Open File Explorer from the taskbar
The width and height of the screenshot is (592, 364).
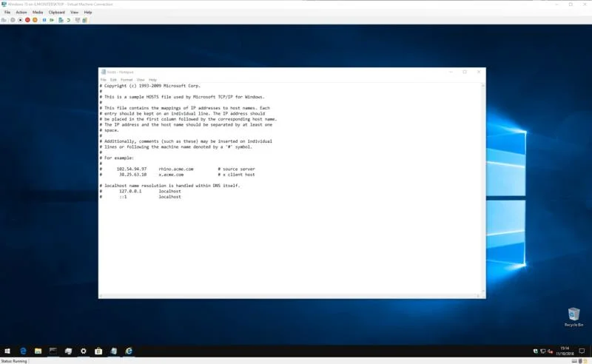[x=38, y=351]
